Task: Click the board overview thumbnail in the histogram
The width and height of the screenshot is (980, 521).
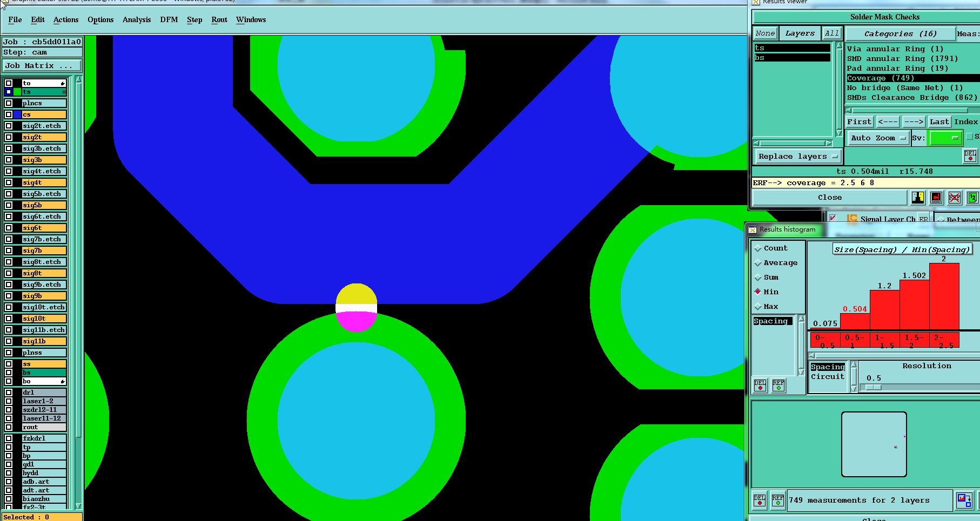Action: pos(874,444)
